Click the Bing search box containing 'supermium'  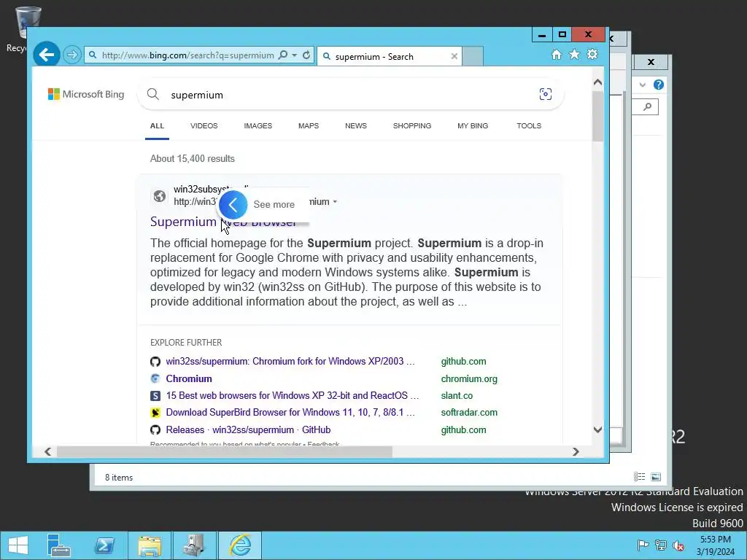click(350, 94)
